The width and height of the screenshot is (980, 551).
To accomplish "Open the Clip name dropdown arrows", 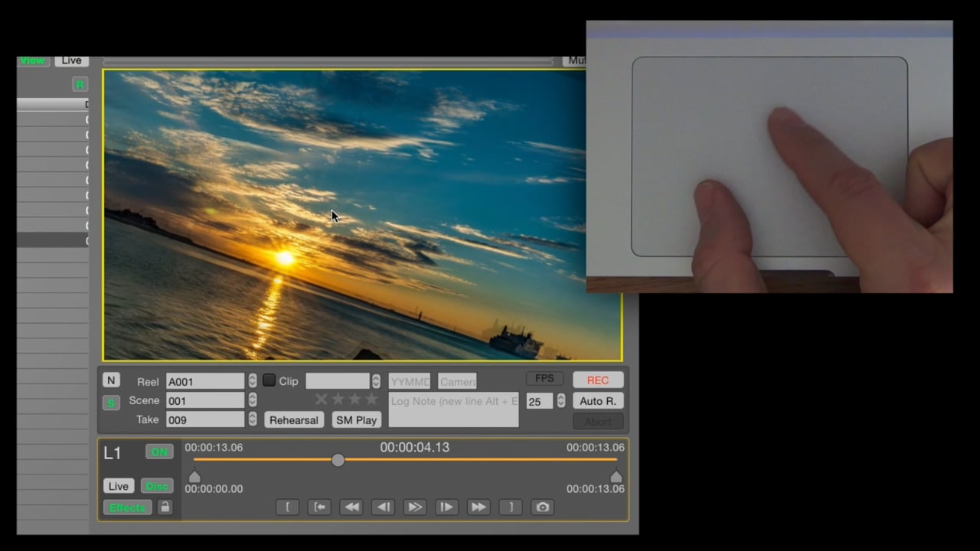I will click(x=376, y=380).
